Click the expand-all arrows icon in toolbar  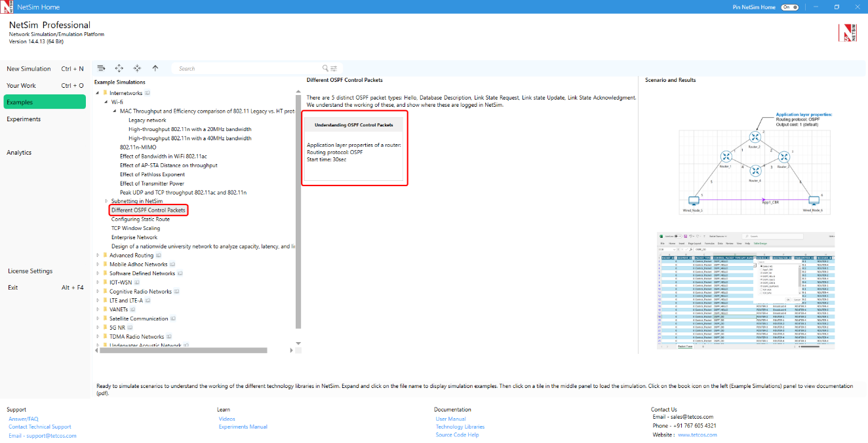119,68
